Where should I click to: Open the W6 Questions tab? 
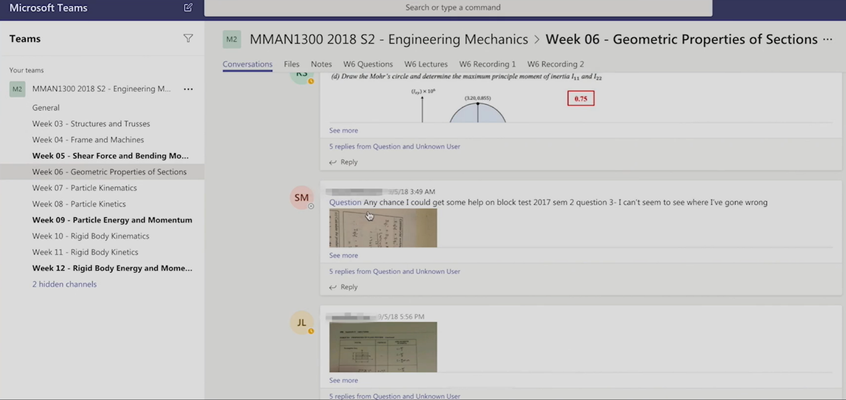pos(368,64)
